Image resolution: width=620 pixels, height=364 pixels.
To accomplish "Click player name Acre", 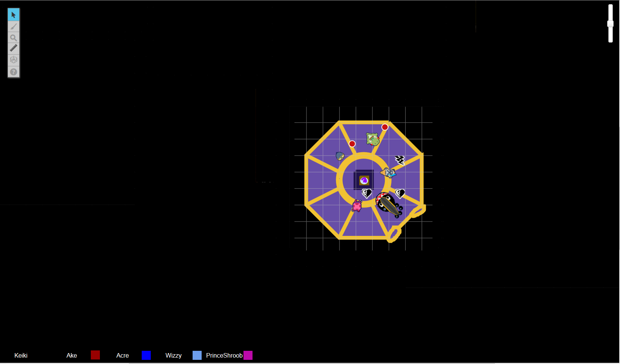I will point(122,355).
